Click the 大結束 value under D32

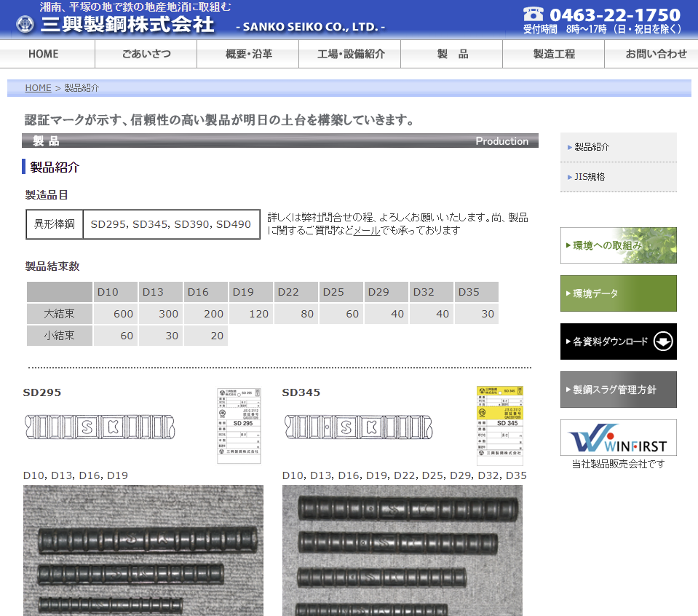(x=432, y=314)
